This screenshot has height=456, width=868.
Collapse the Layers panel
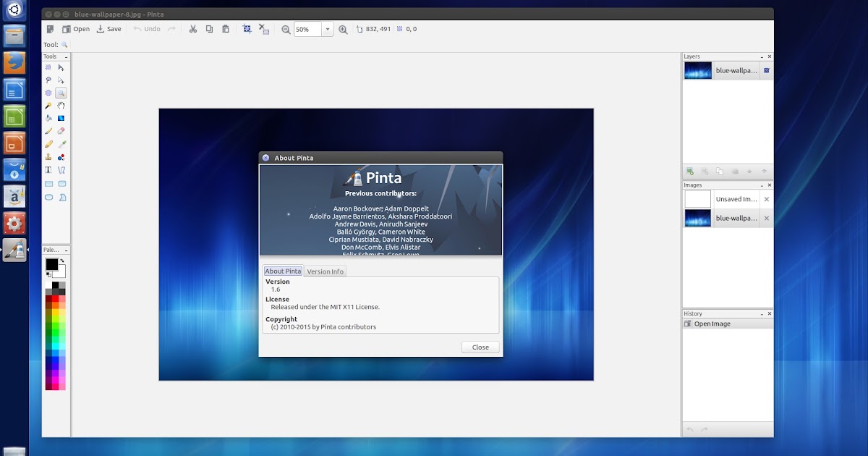click(761, 56)
